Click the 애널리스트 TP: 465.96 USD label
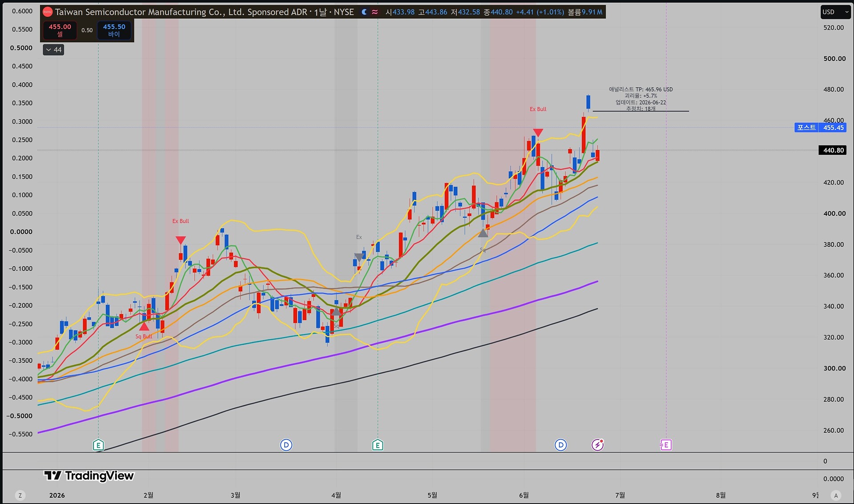 (640, 89)
